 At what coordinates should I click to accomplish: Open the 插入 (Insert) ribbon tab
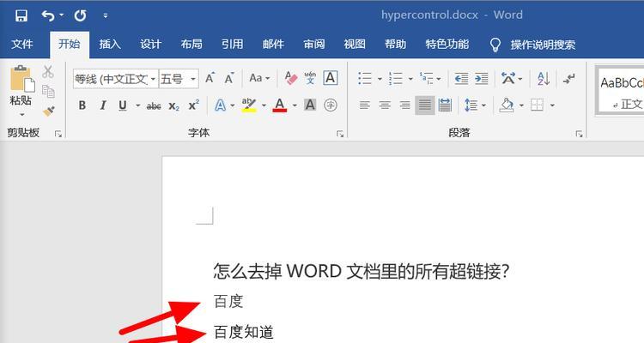point(110,45)
